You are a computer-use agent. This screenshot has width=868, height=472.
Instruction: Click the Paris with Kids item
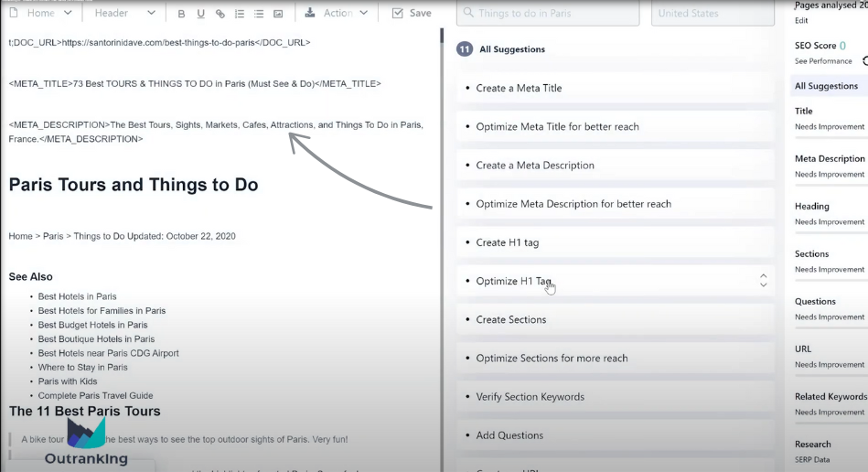(x=67, y=381)
